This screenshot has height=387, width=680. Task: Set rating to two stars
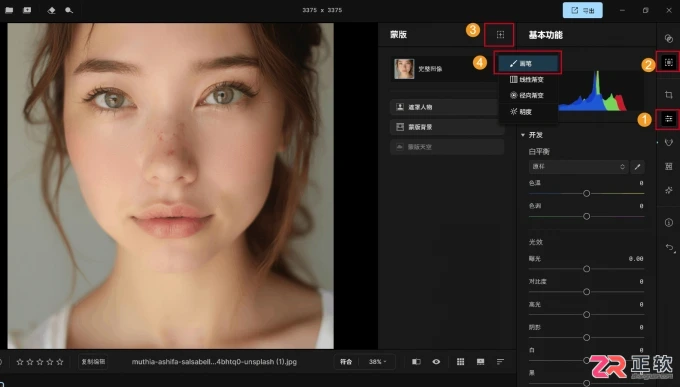click(x=29, y=362)
